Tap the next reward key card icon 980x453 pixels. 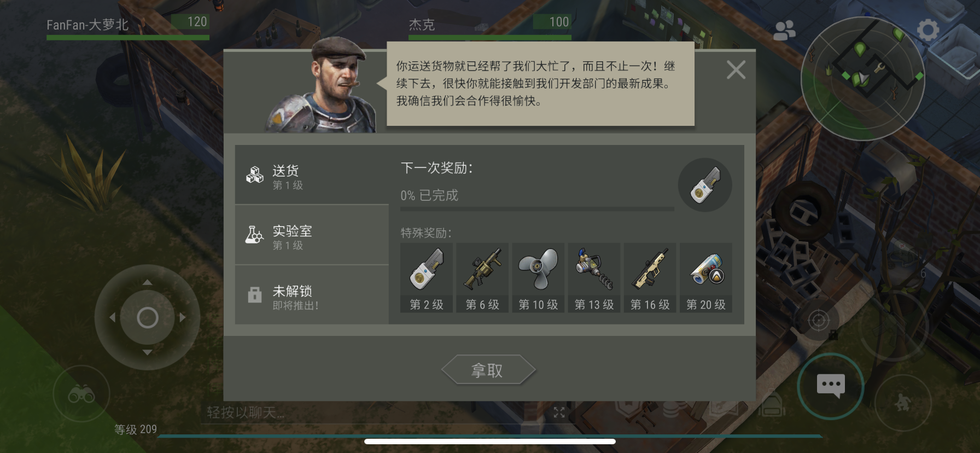pos(705,185)
